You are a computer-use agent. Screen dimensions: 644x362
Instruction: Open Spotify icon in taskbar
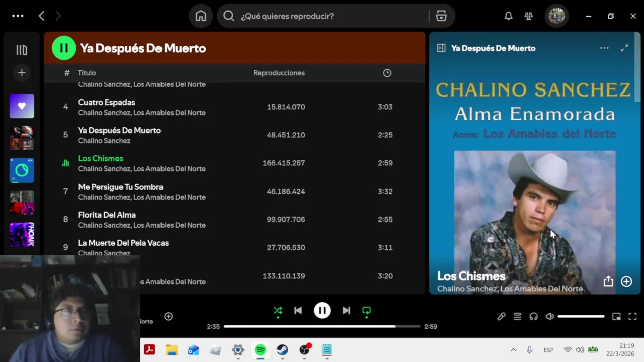tap(260, 350)
